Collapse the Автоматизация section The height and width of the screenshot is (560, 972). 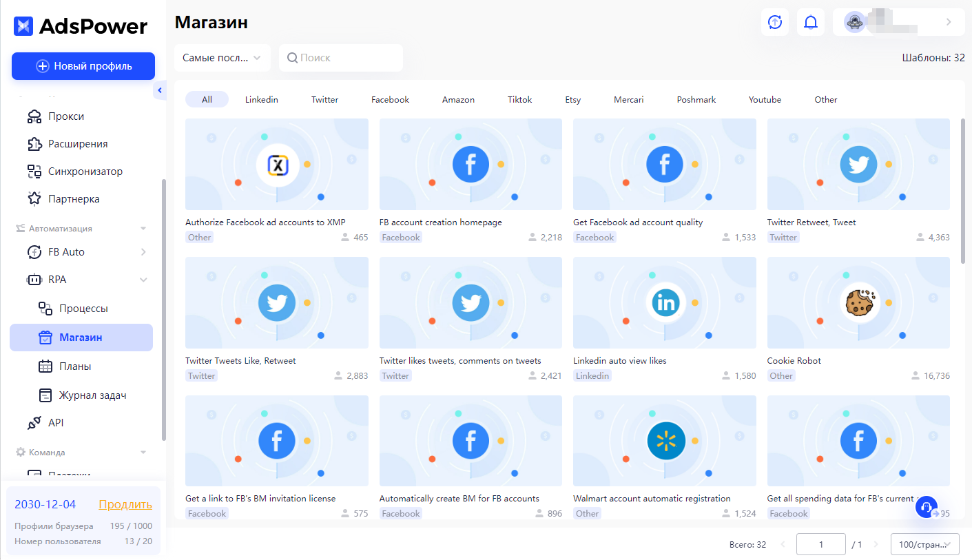(x=143, y=229)
